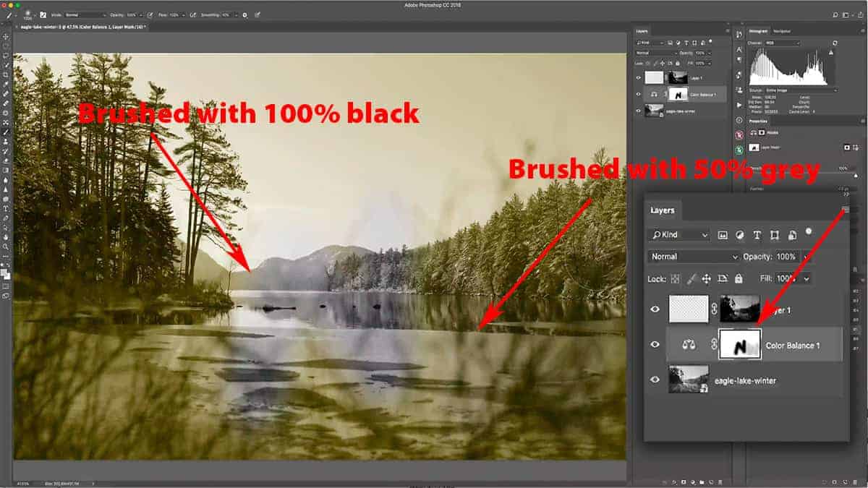
Task: Click the Layers tab in the enlarged Layers panel
Action: pos(663,210)
